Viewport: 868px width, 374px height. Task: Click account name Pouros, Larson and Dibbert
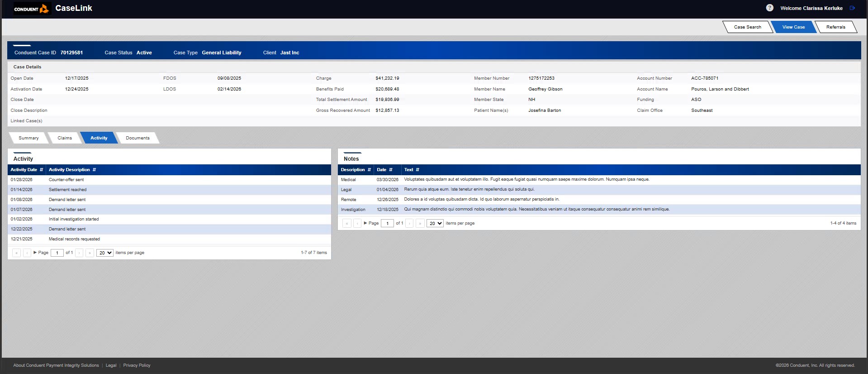point(720,89)
